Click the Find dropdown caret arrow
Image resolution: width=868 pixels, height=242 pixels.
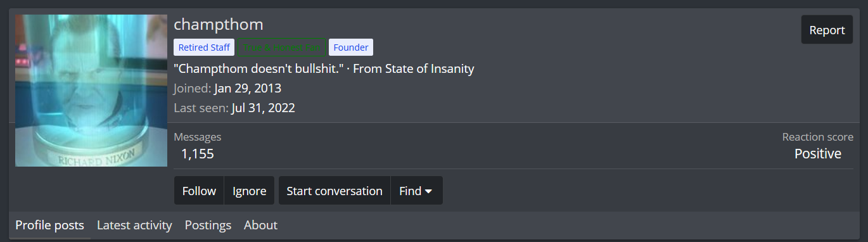point(428,191)
